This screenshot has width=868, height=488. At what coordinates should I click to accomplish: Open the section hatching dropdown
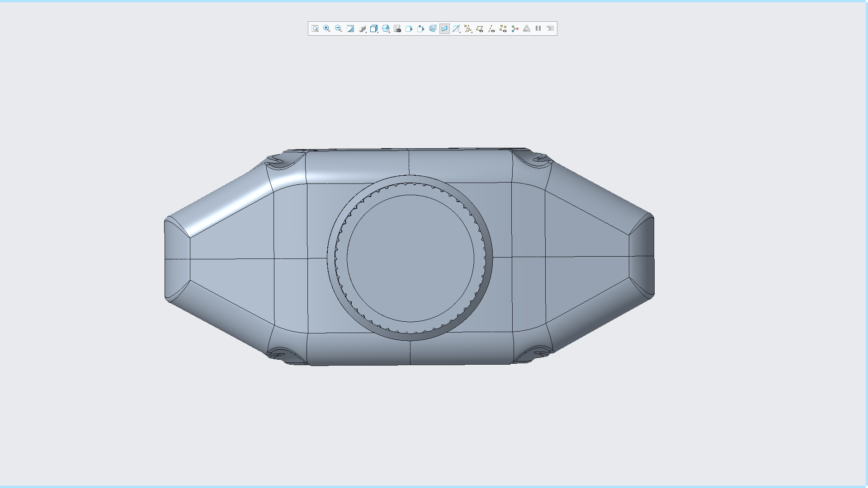[456, 28]
